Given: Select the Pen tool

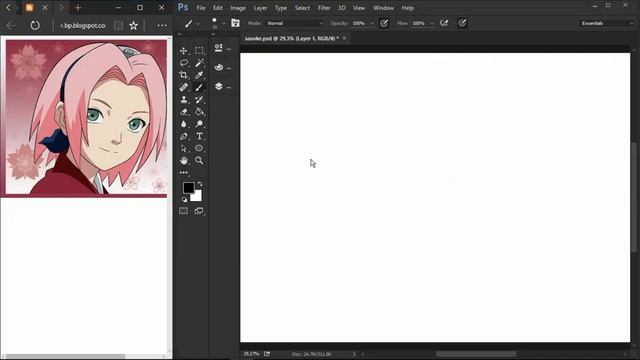Looking at the screenshot, I should tap(184, 136).
